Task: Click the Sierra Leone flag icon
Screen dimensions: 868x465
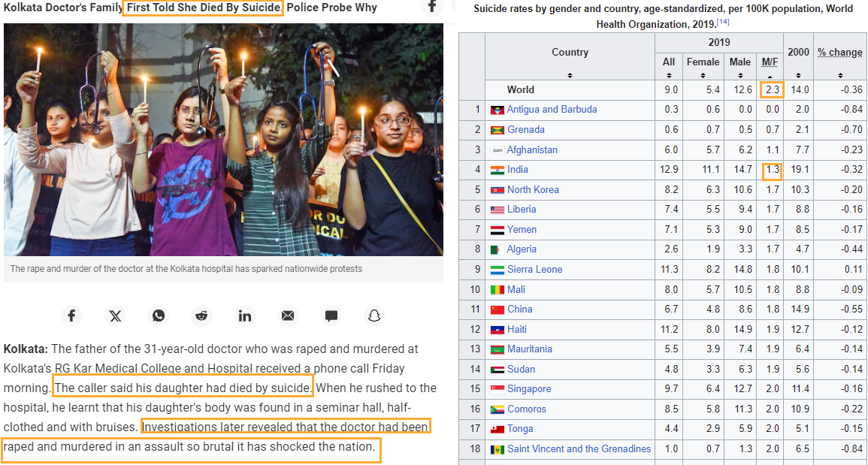Action: [497, 270]
